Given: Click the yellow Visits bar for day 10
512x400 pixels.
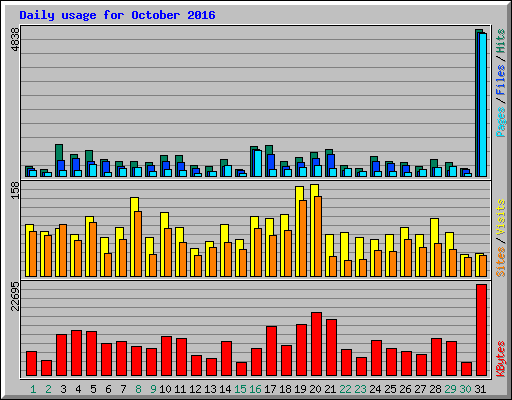Looking at the screenshot, I should (163, 244).
